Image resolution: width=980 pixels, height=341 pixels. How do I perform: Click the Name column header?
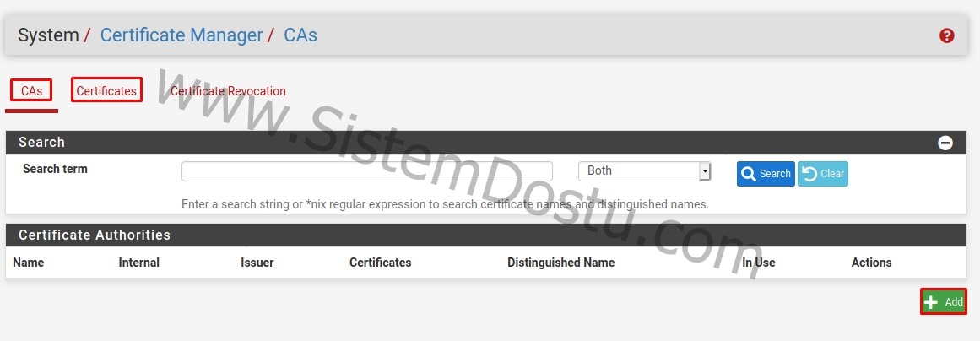(x=28, y=263)
